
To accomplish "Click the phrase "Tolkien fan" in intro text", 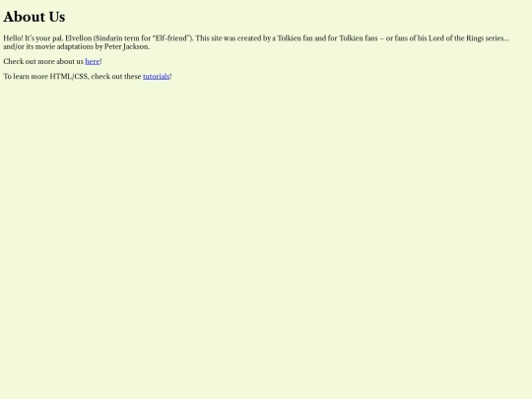I will point(295,38).
